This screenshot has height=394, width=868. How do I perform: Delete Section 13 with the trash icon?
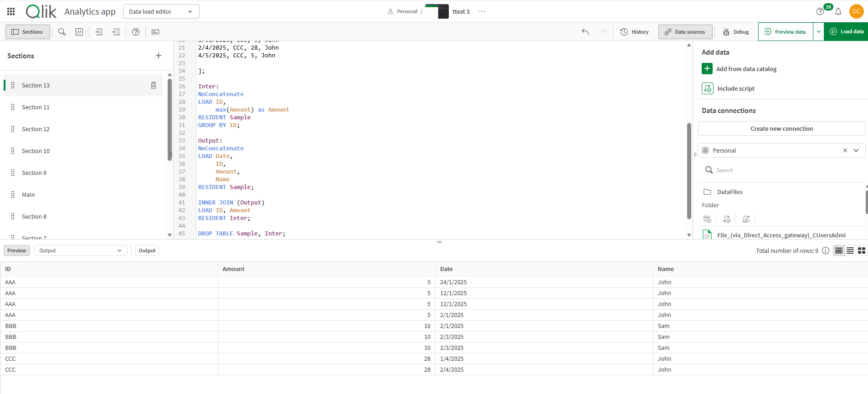pos(154,85)
